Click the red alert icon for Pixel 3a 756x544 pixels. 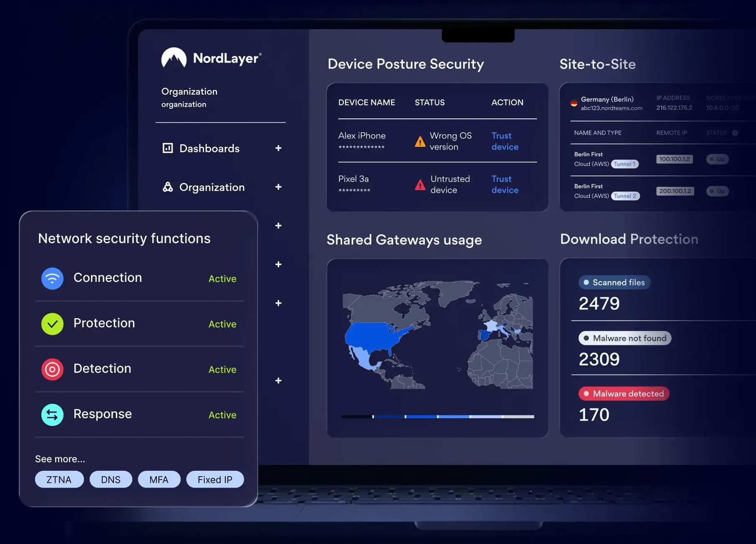click(420, 184)
